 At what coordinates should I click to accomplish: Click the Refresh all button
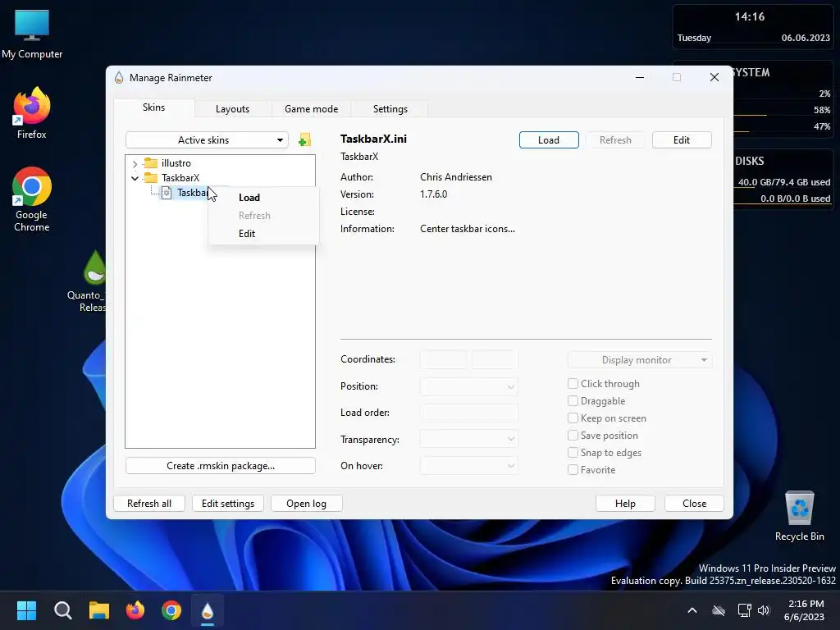(x=149, y=504)
